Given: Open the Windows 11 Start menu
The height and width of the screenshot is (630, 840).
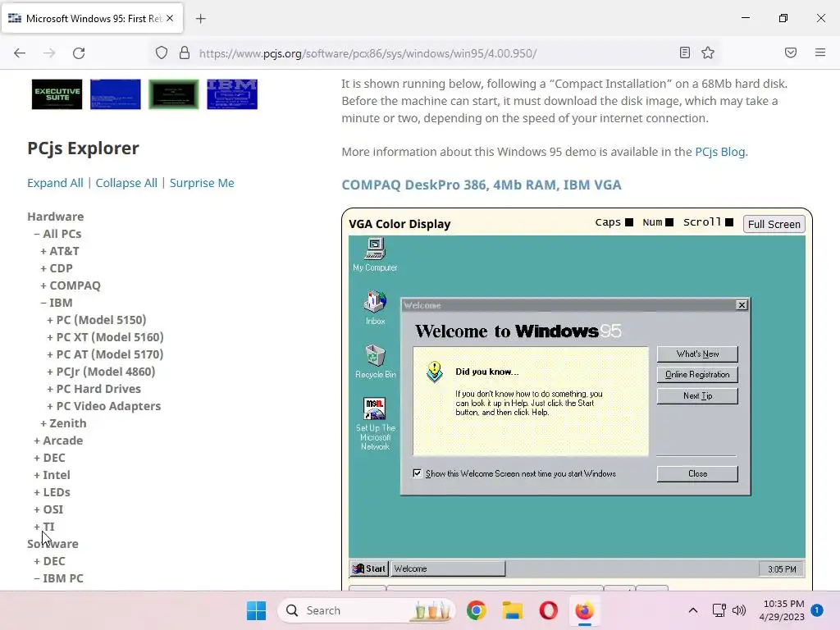Looking at the screenshot, I should click(256, 610).
